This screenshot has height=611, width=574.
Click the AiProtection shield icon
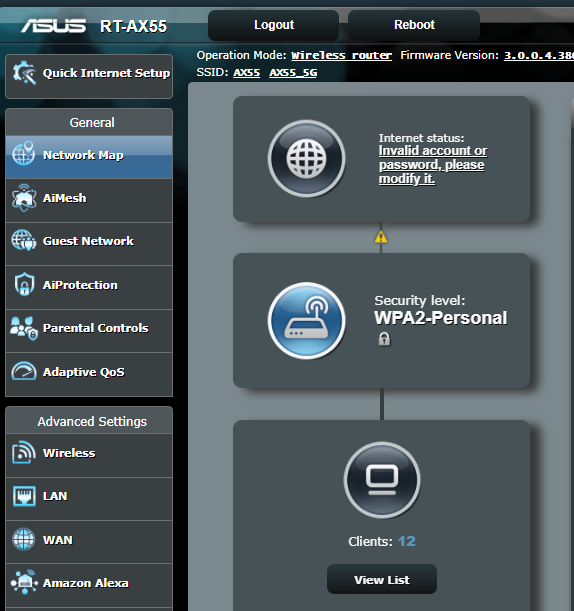click(24, 284)
